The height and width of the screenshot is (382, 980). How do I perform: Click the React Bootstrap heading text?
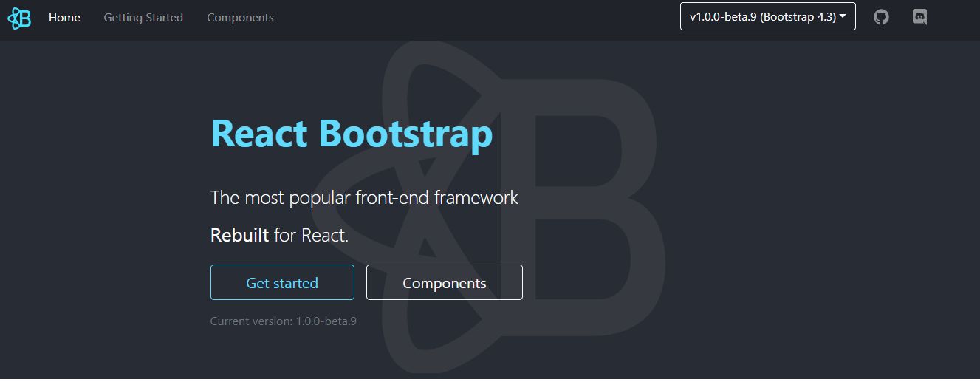coord(352,134)
